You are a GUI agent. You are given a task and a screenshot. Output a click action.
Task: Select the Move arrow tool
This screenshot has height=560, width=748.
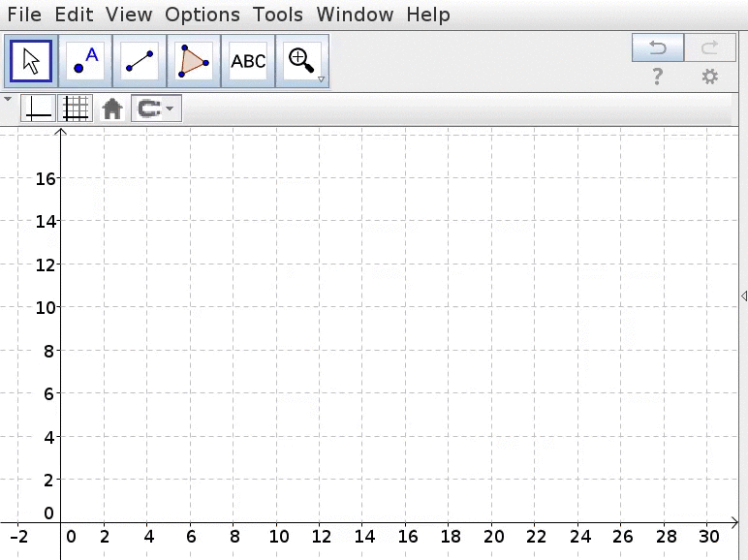[x=31, y=61]
